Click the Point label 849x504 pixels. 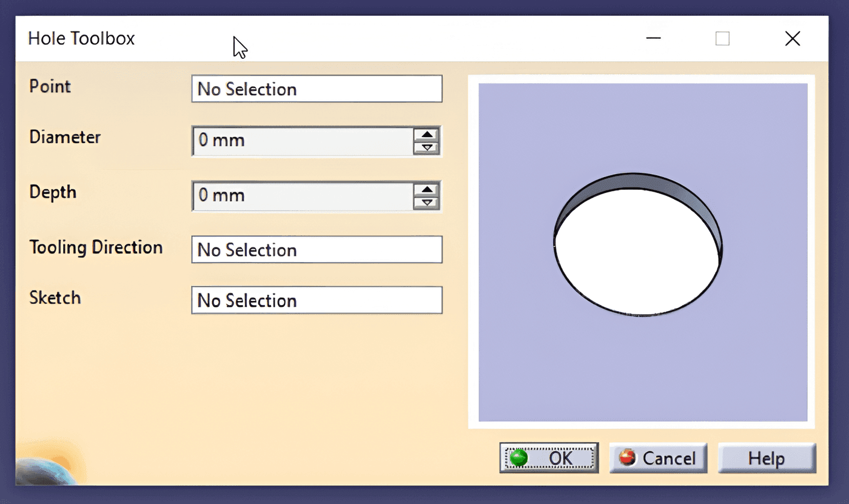[x=50, y=86]
